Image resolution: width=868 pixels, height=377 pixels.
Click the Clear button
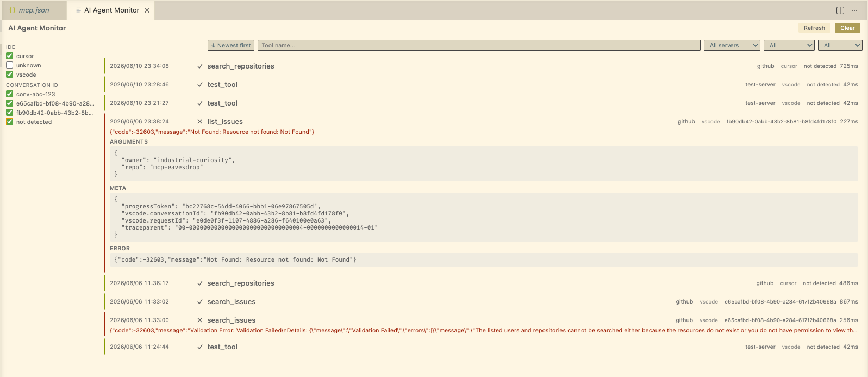click(x=847, y=28)
